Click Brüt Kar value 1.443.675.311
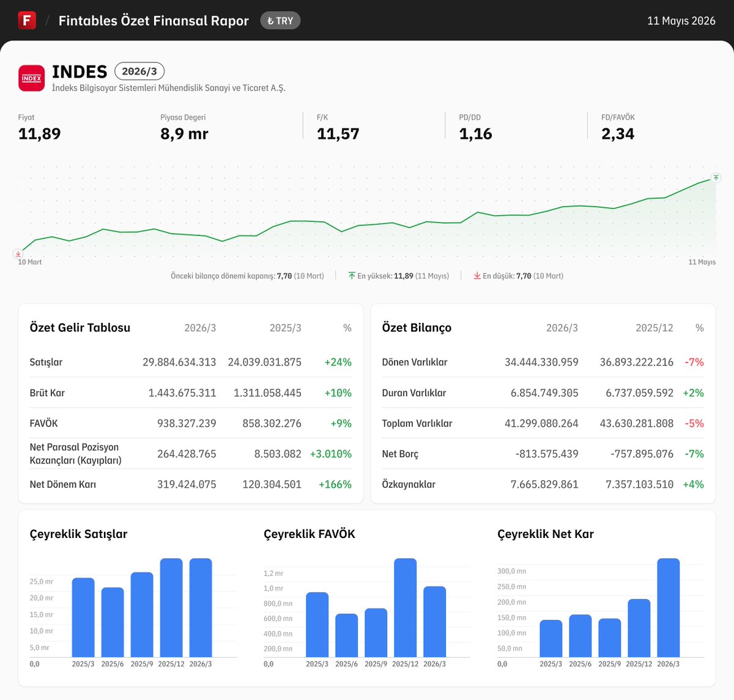734x700 pixels. (x=182, y=392)
